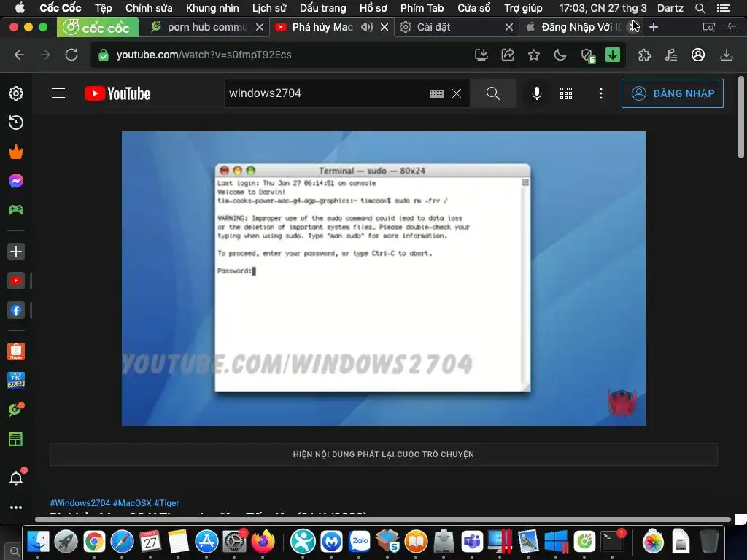Open Terminal from the Dock
747x560 pixels.
(612, 542)
